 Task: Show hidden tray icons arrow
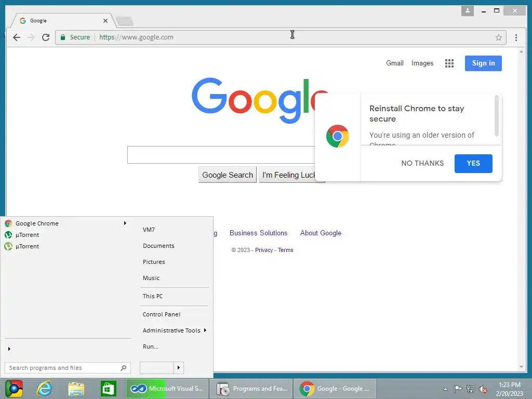445,389
